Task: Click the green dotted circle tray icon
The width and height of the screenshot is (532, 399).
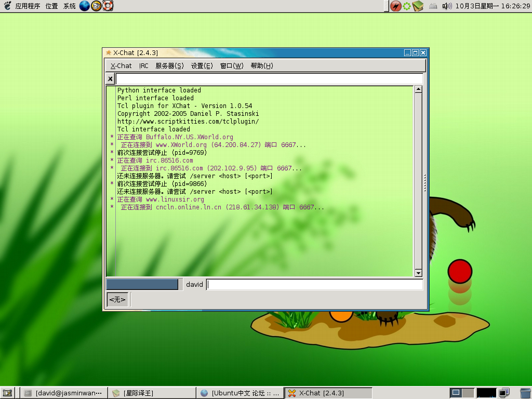Action: (406, 6)
